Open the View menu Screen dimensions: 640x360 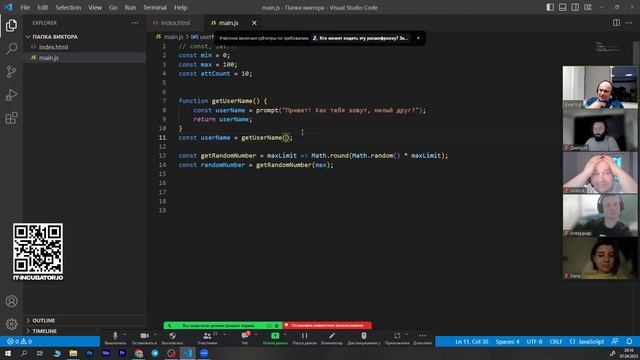[x=95, y=7]
